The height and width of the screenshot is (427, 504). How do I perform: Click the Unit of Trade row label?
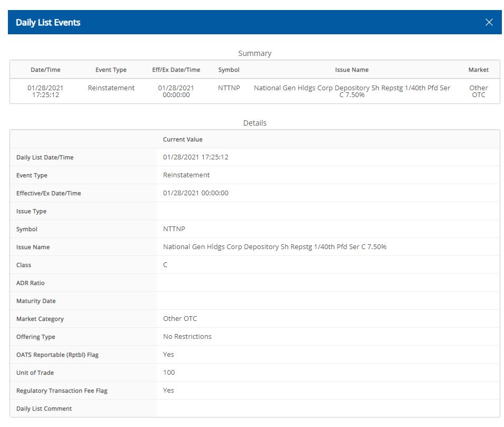tap(35, 373)
